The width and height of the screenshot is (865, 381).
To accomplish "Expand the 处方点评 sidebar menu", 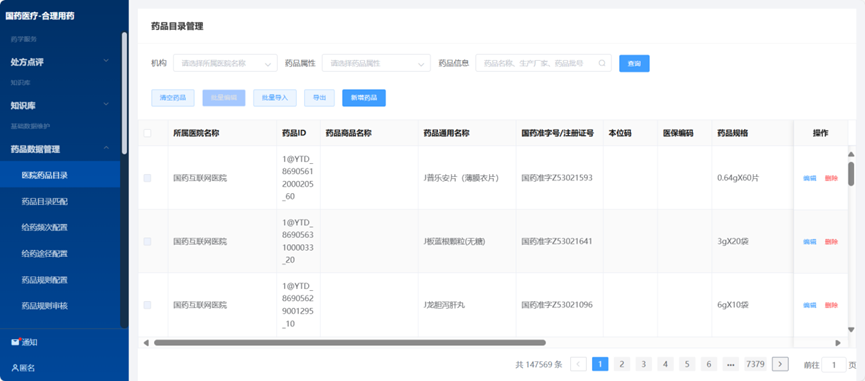I will point(60,62).
